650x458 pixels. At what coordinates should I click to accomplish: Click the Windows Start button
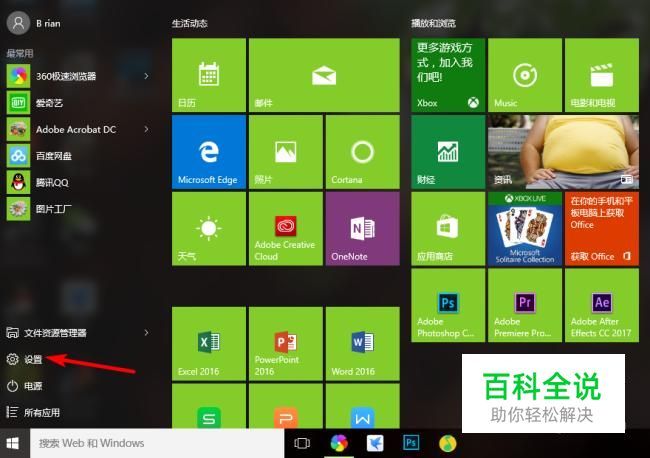pyautogui.click(x=13, y=443)
